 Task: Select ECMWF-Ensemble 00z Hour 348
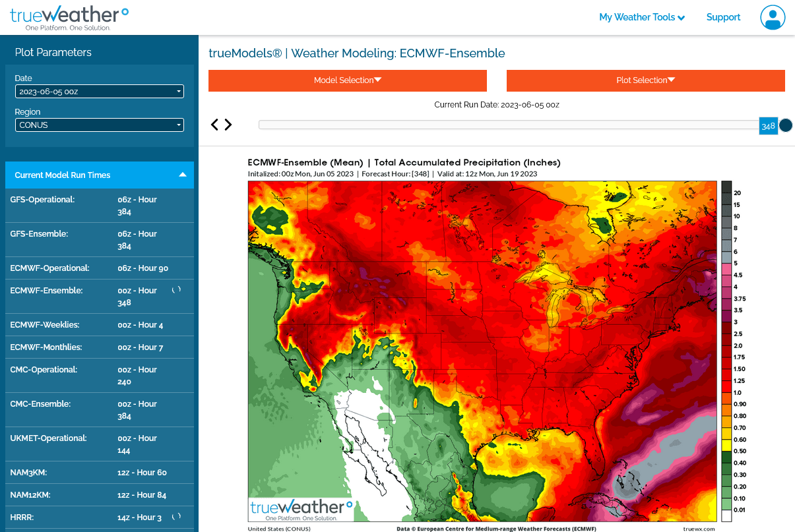tap(100, 297)
